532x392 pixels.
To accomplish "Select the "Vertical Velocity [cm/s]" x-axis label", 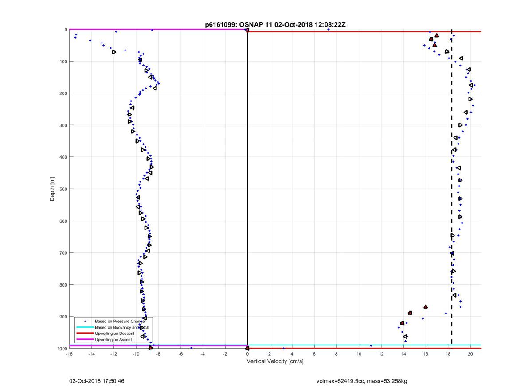I will [275, 361].
